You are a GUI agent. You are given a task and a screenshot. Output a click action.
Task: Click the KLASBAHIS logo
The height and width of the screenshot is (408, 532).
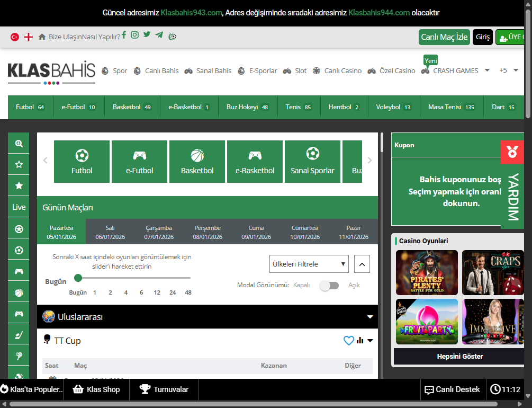point(51,73)
